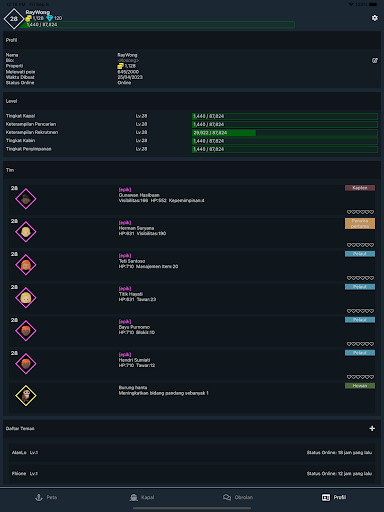Tap the Tingkat Kabin progress bar
Image resolution: width=384 pixels, height=512 pixels.
click(x=285, y=141)
